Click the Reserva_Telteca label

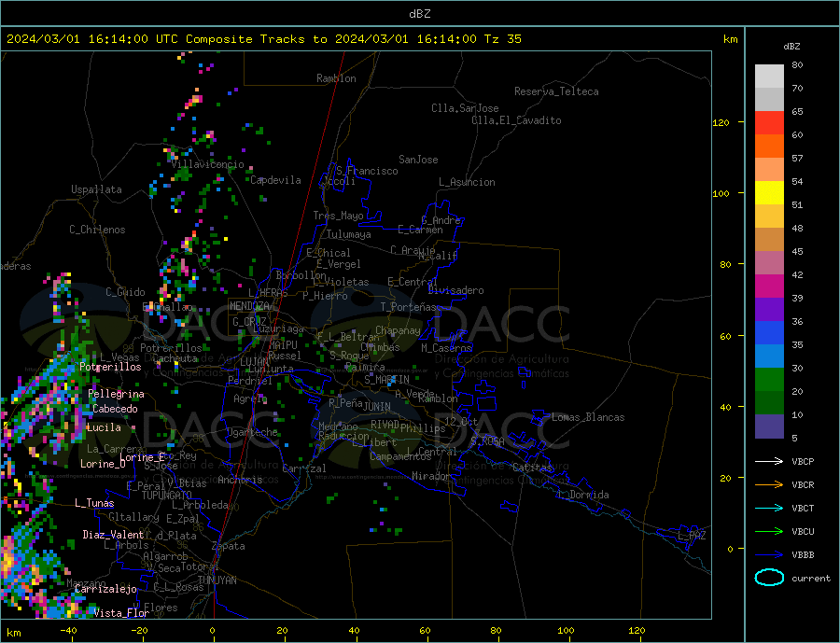click(x=556, y=91)
